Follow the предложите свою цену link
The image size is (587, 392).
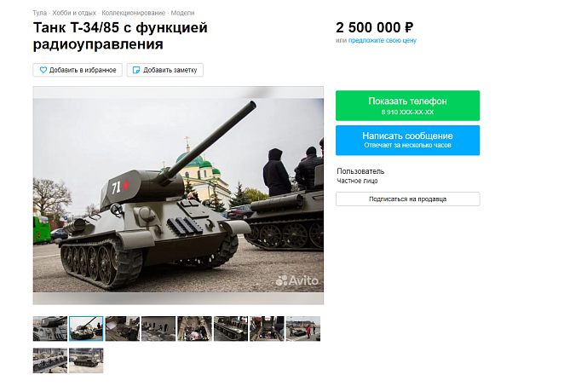[x=383, y=40]
